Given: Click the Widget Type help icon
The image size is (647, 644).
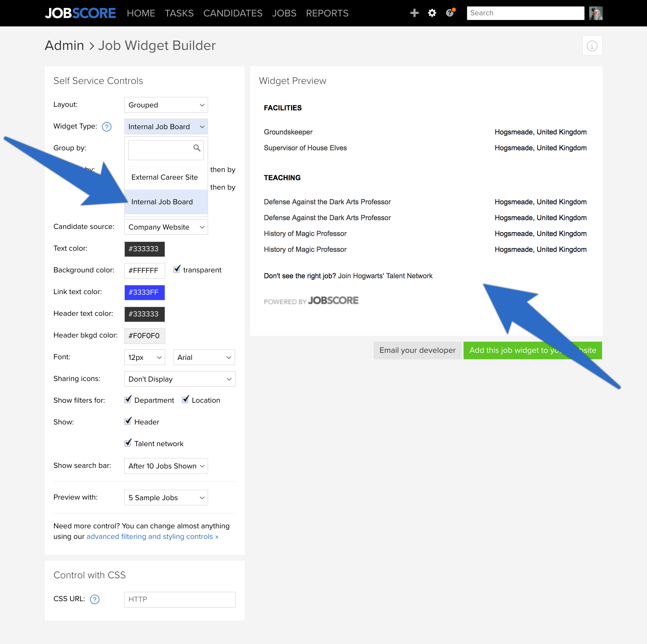Looking at the screenshot, I should (x=107, y=127).
